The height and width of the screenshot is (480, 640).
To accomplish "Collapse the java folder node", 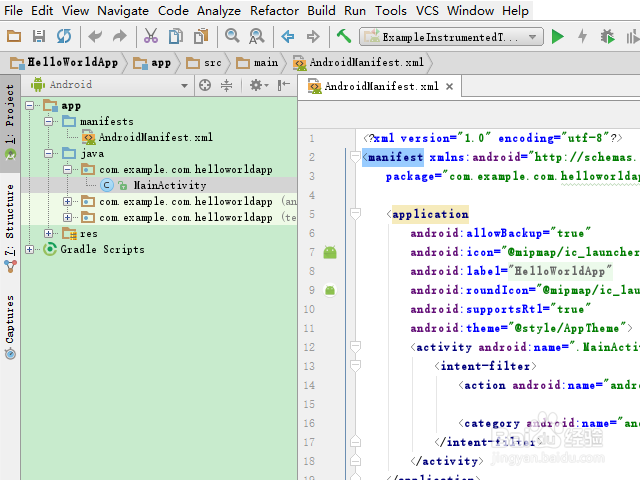I will [48, 154].
